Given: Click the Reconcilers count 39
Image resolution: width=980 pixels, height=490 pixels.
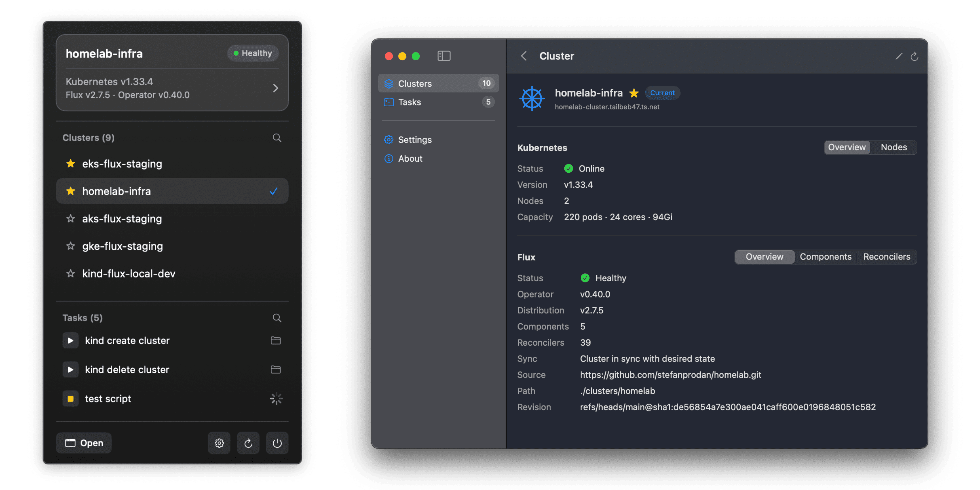Looking at the screenshot, I should point(585,342).
